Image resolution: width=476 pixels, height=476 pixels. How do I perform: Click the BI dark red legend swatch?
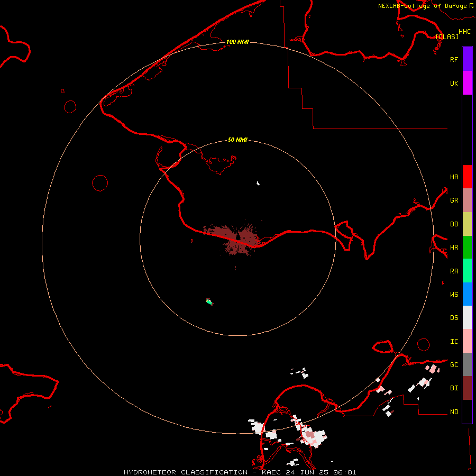[467, 388]
